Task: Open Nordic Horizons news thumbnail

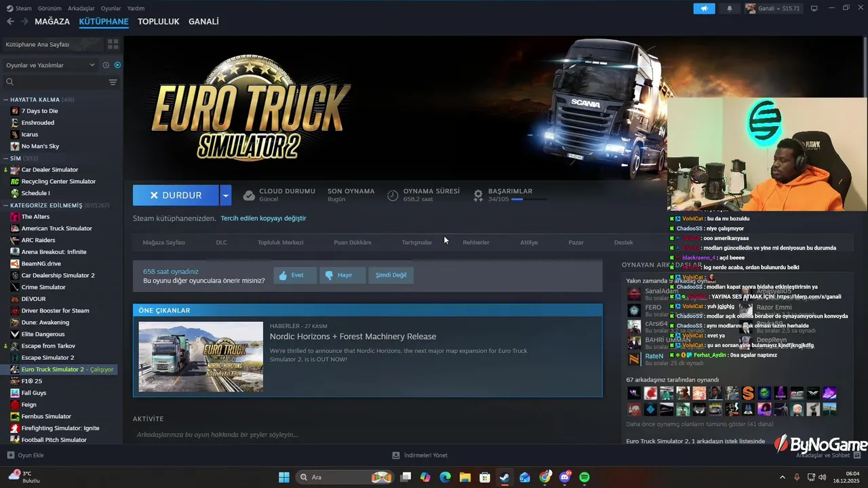Action: tap(201, 357)
